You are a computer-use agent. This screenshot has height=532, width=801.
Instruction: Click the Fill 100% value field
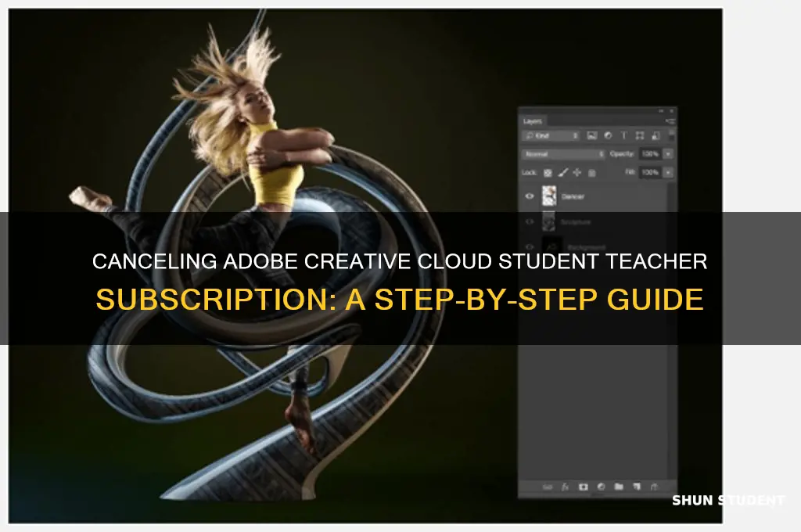(651, 173)
